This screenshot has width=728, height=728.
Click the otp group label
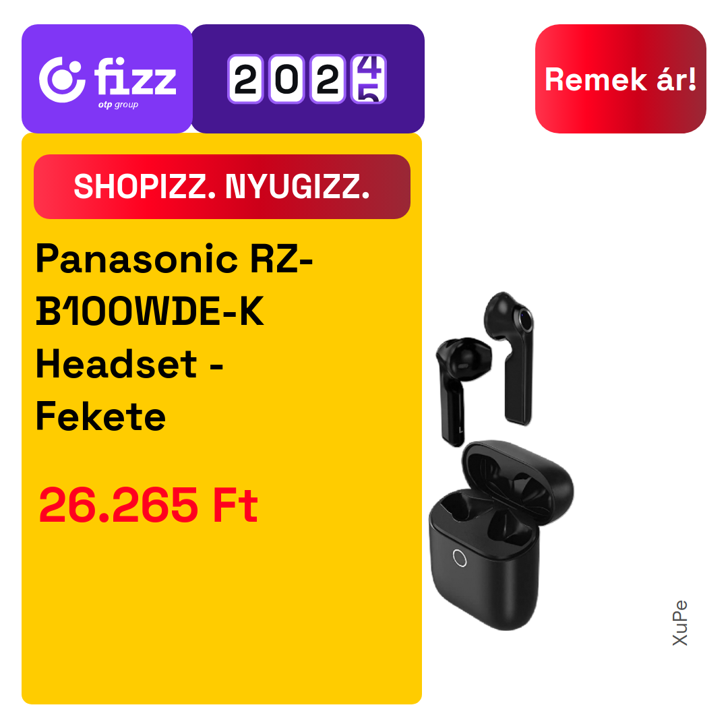118,105
